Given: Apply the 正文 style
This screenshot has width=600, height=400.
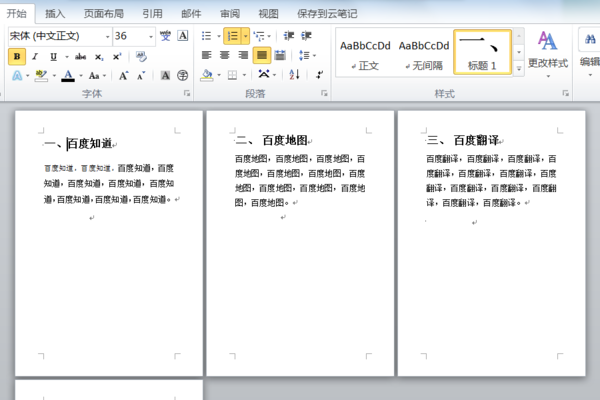Looking at the screenshot, I should (364, 53).
